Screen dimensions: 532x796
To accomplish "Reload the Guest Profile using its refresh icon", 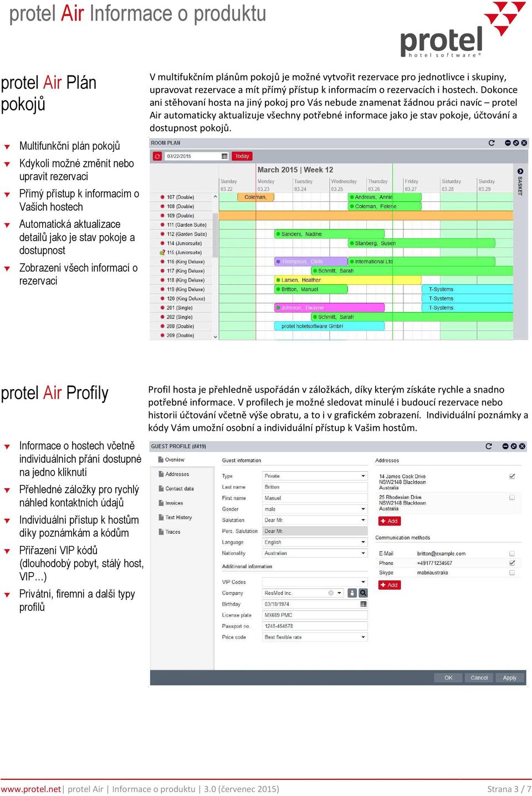I will click(x=489, y=446).
